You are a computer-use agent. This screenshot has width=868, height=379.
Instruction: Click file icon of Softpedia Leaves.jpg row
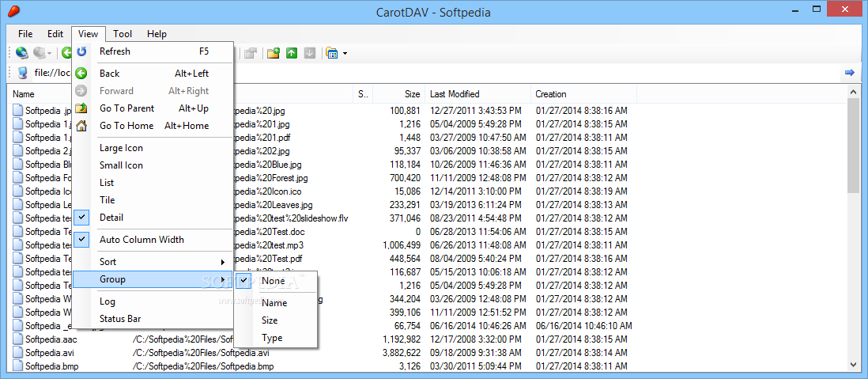click(17, 204)
